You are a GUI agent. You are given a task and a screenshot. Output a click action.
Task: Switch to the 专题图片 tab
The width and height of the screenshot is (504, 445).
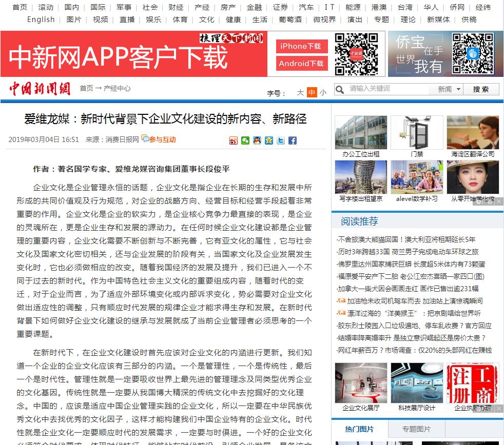(416, 429)
